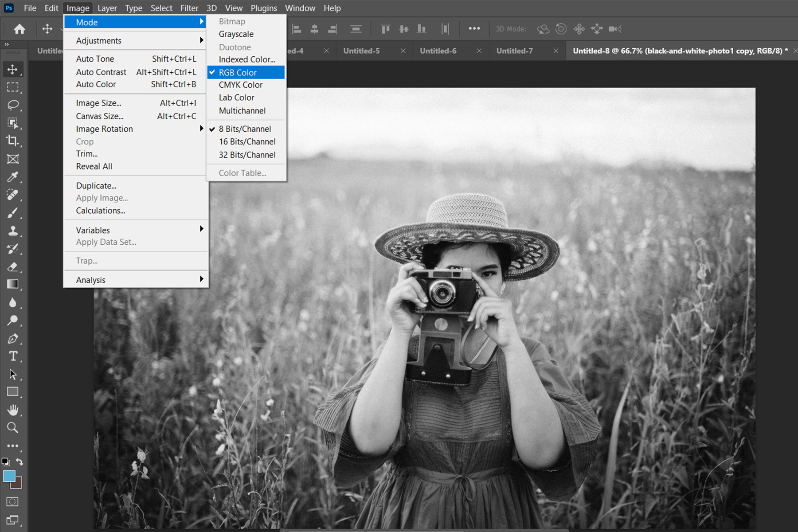The image size is (798, 532).
Task: Select the Pen tool
Action: 12,338
